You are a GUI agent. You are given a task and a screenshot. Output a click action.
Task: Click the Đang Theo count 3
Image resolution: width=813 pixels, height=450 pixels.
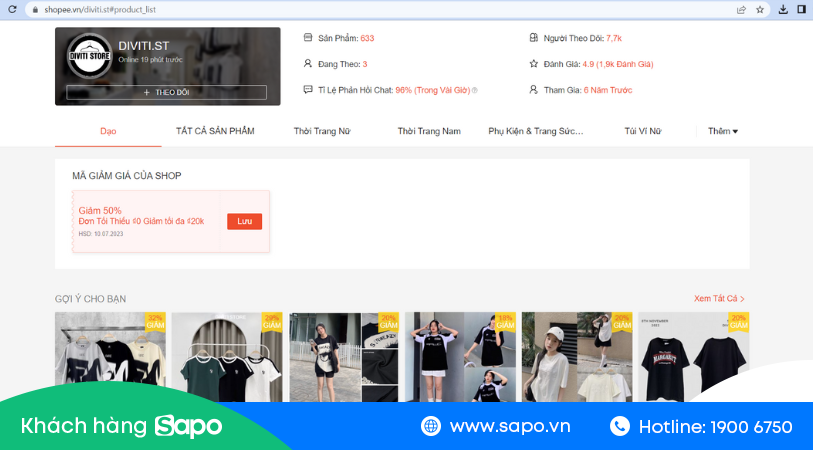tap(365, 64)
